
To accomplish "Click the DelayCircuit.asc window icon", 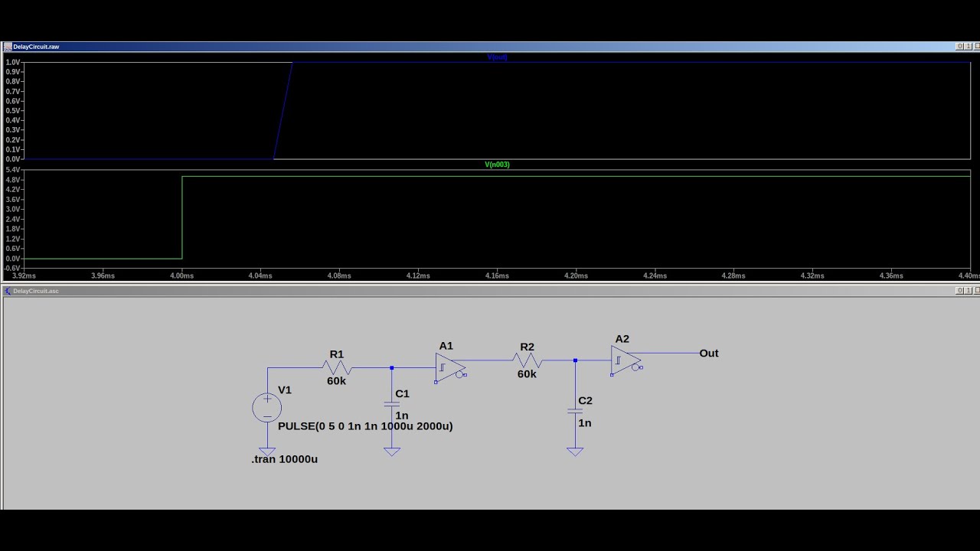I will 8,291.
